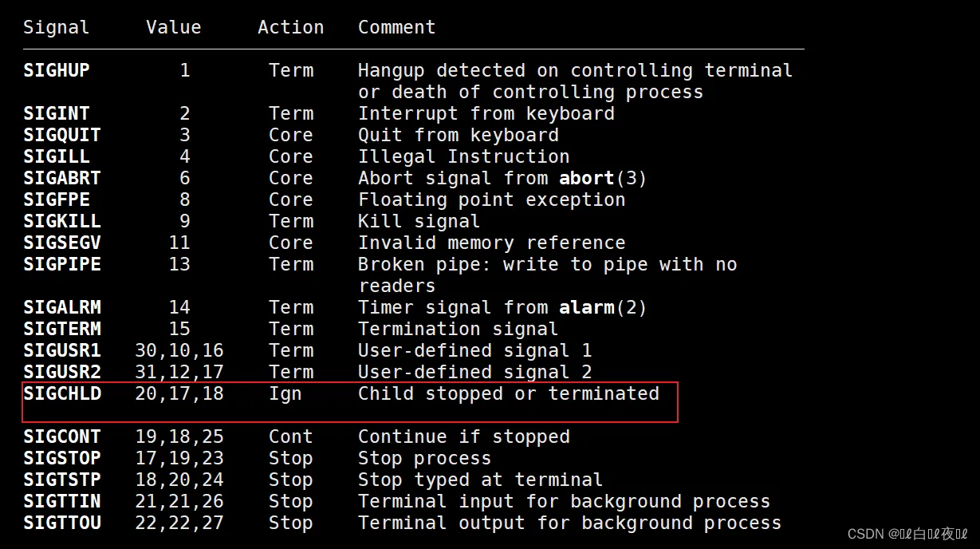The height and width of the screenshot is (549, 980).
Task: Click the Value column header
Action: click(x=173, y=27)
